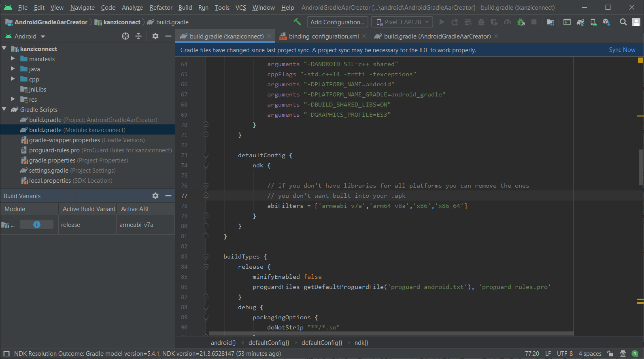The height and width of the screenshot is (359, 644).
Task: Click the editor horizontal scrollbar
Action: pos(391,334)
